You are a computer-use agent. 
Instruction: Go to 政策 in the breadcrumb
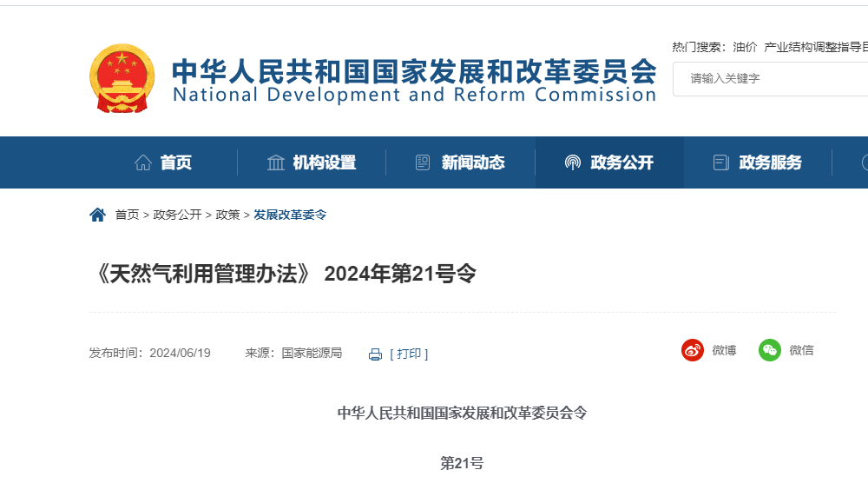[227, 215]
